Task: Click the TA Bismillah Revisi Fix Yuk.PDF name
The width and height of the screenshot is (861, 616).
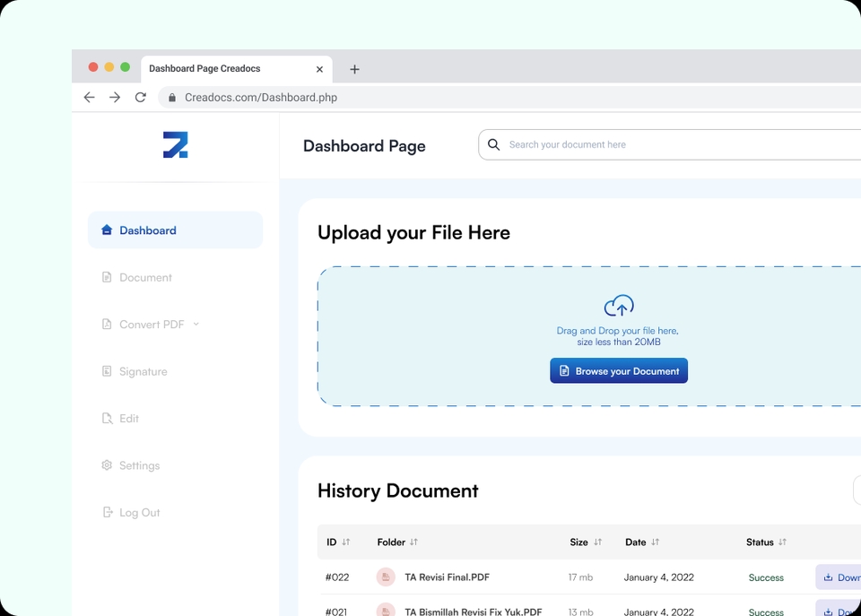Action: pos(474,611)
